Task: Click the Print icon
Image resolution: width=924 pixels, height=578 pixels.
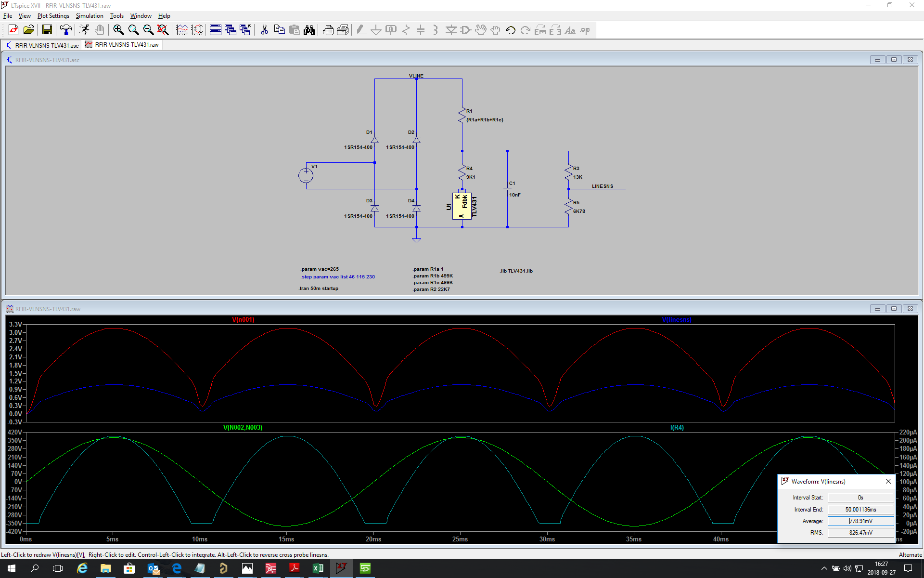Action: tap(328, 30)
